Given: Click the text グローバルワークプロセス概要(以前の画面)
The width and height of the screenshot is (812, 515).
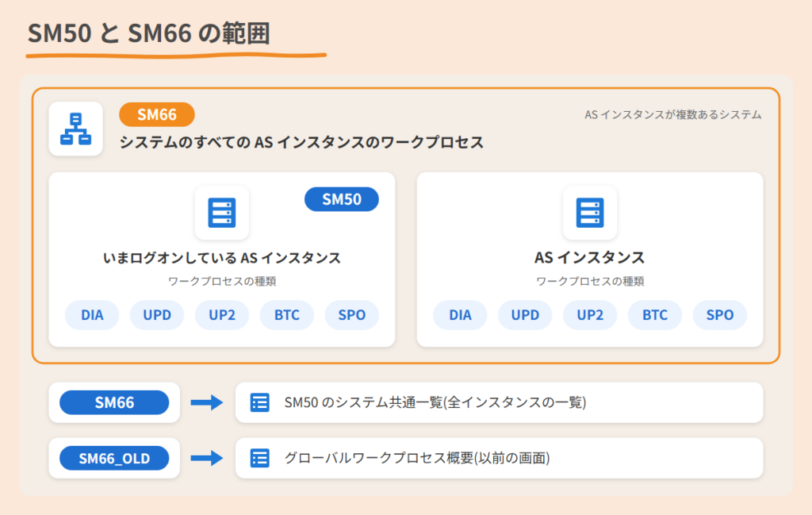Looking at the screenshot, I should 417,458.
